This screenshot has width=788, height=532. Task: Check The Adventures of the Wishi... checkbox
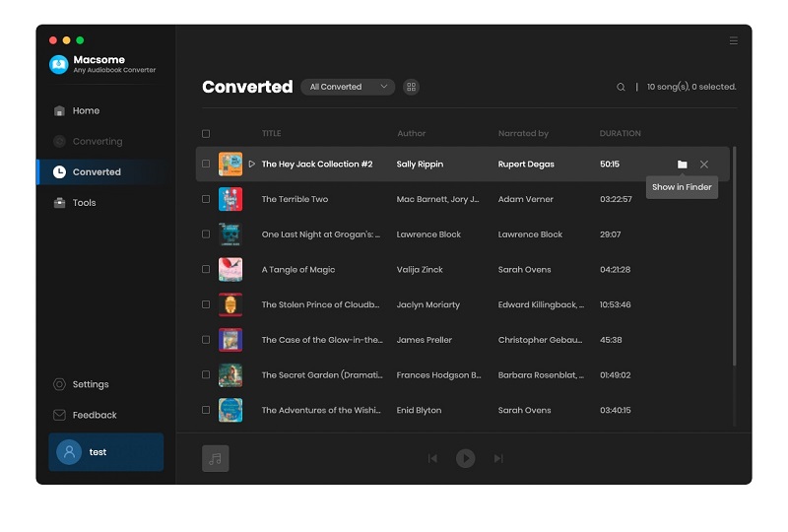tap(206, 410)
